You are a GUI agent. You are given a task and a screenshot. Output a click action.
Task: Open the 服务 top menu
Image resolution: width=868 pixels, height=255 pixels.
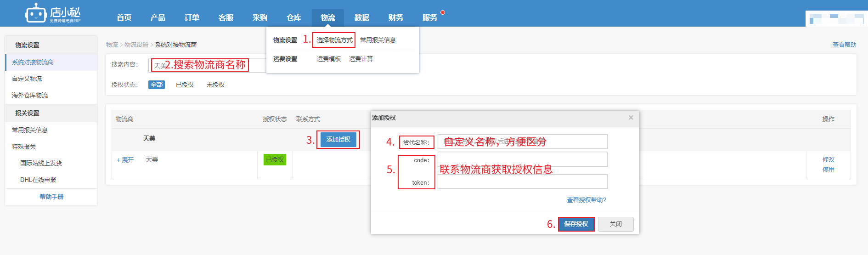coord(430,17)
